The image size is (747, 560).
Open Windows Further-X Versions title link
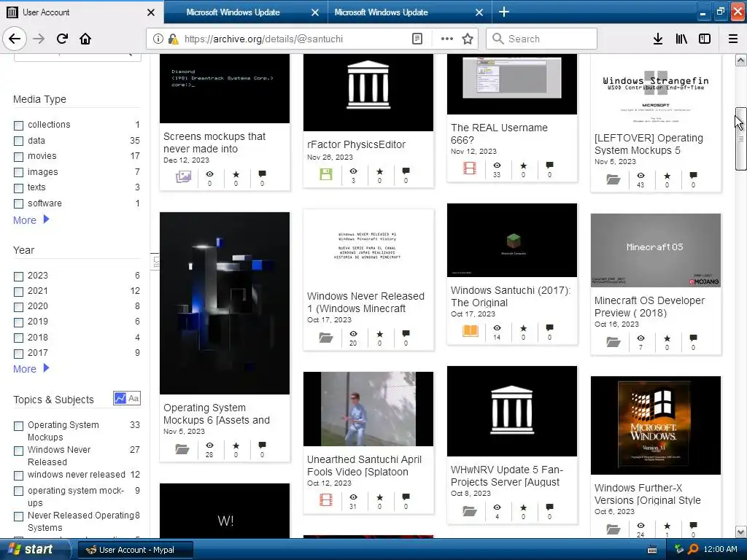[648, 494]
